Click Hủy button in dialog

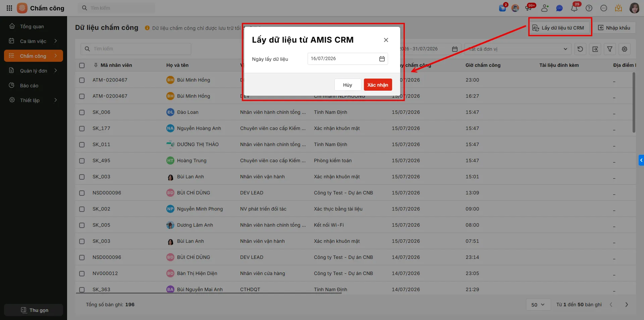coord(347,85)
